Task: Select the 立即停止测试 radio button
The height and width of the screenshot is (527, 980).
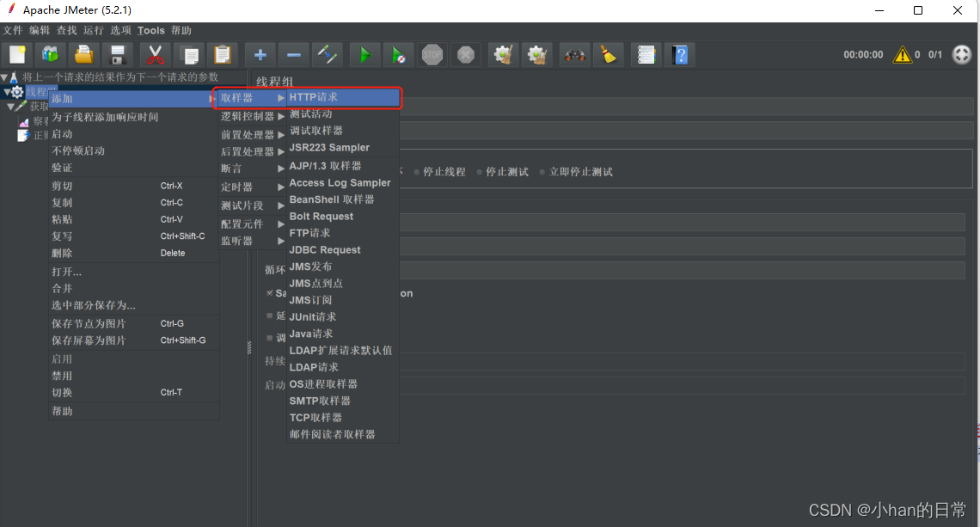Action: [542, 172]
